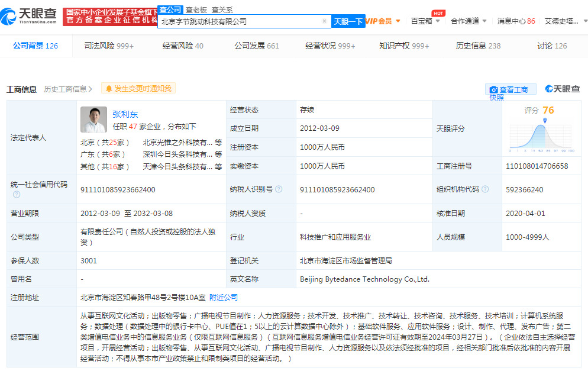Click the TianYanCha logo
This screenshot has height=374, width=588.
coord(29,16)
